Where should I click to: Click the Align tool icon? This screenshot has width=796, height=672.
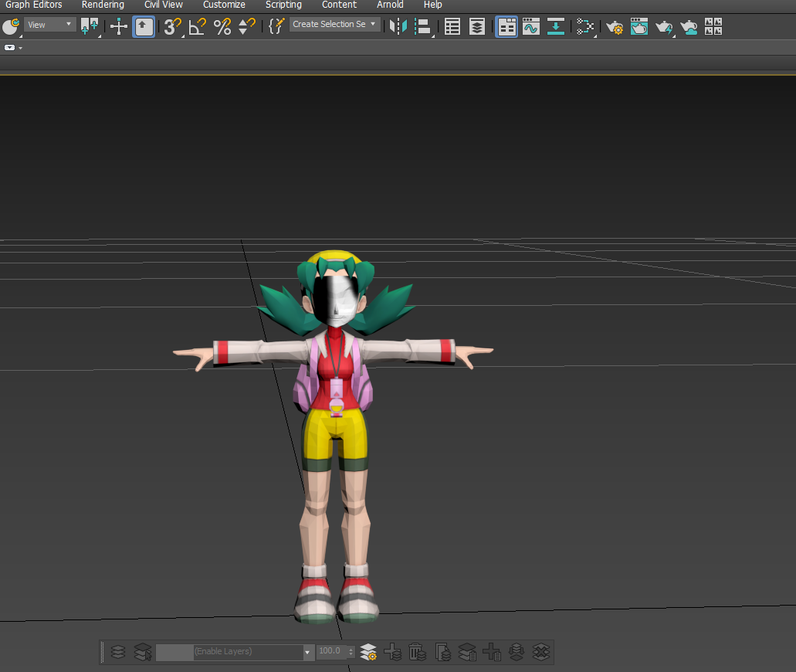click(x=422, y=26)
